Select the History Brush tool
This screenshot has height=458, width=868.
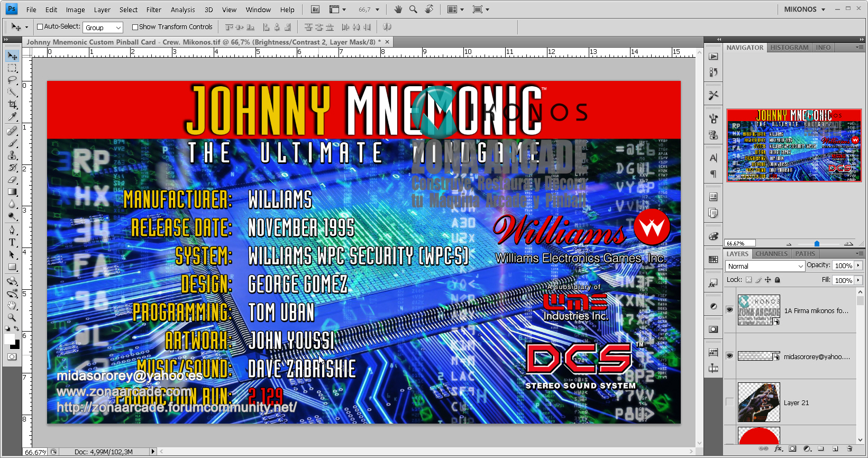tap(12, 168)
